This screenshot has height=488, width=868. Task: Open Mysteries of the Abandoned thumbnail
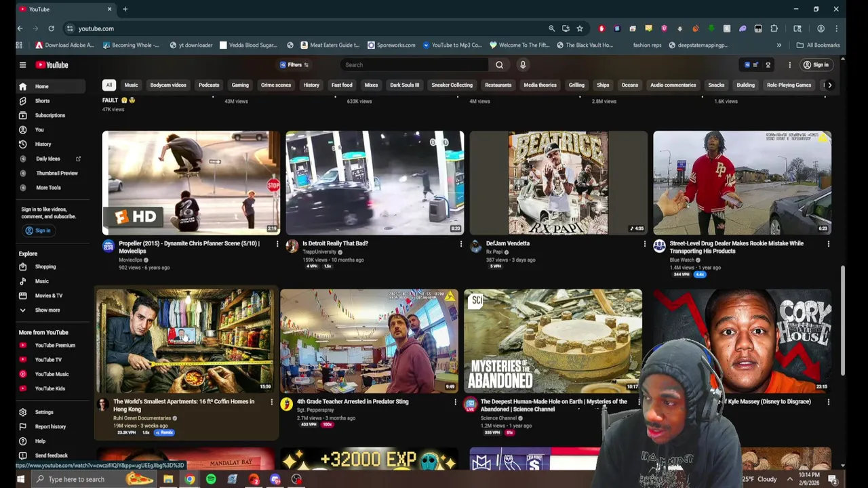[x=553, y=341]
